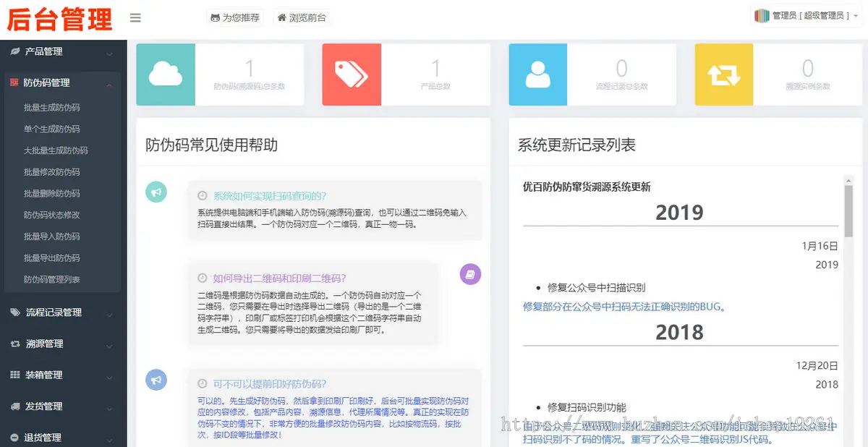The height and width of the screenshot is (447, 868).
Task: Click the red grid icon beside 防伪码管理
Action: click(14, 83)
